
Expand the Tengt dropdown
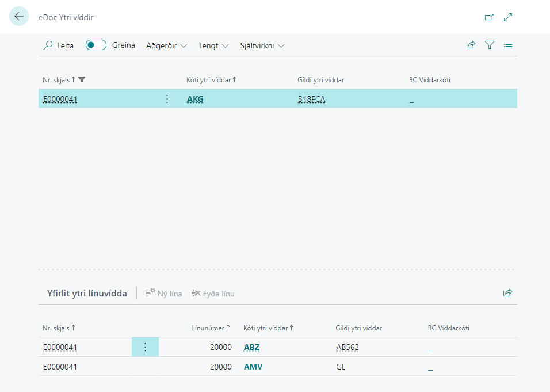pos(213,45)
